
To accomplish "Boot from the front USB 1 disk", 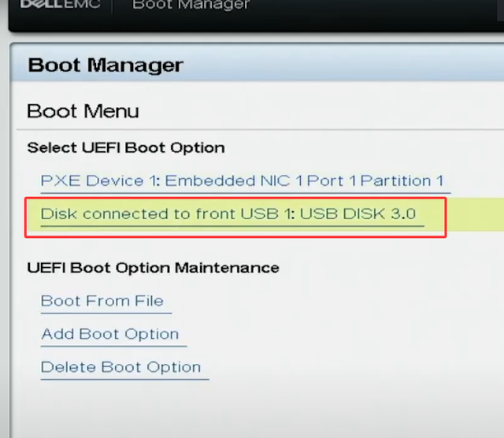I will (228, 213).
